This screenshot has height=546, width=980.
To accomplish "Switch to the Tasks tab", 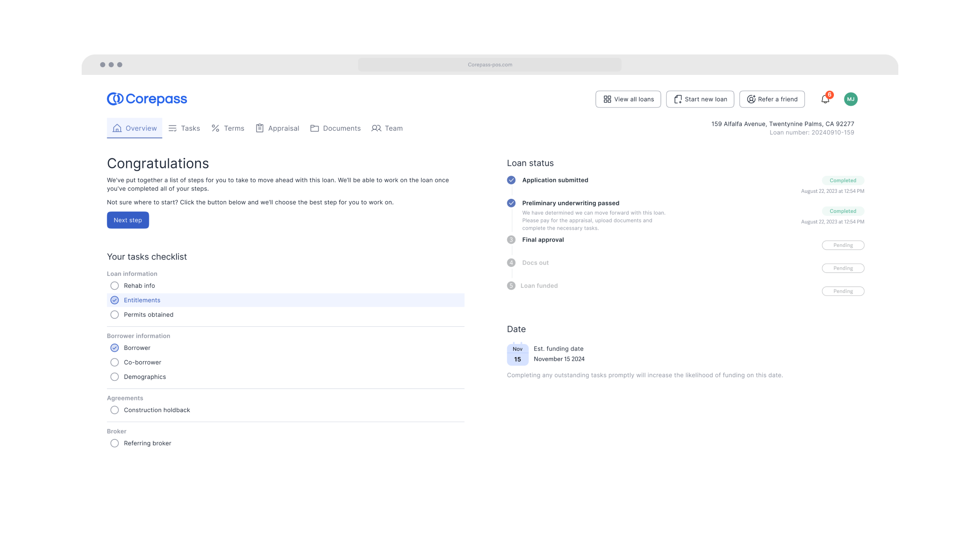I will coord(184,128).
